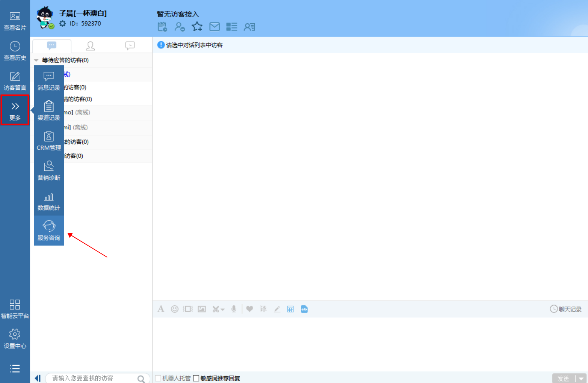Open 设置中心 settings center
This screenshot has width=588, height=383.
coord(15,339)
